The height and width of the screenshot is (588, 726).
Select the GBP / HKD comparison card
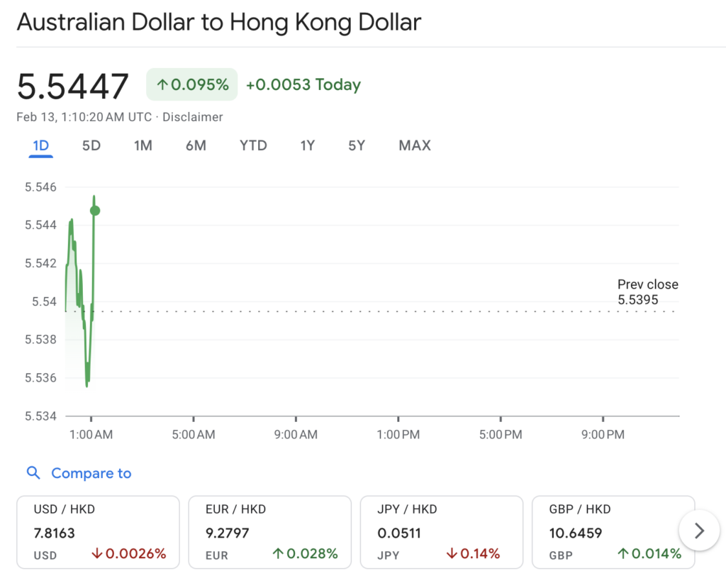point(613,532)
